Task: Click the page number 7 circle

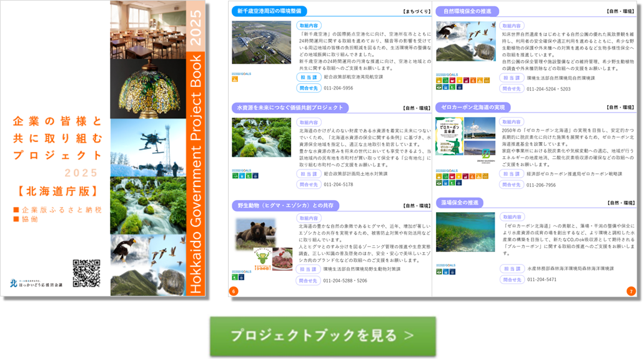Action: point(630,291)
